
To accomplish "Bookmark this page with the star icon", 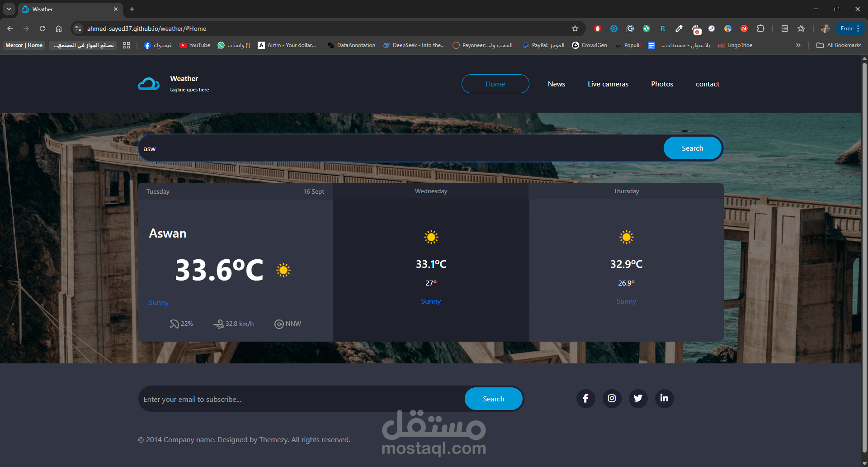I will (x=575, y=29).
